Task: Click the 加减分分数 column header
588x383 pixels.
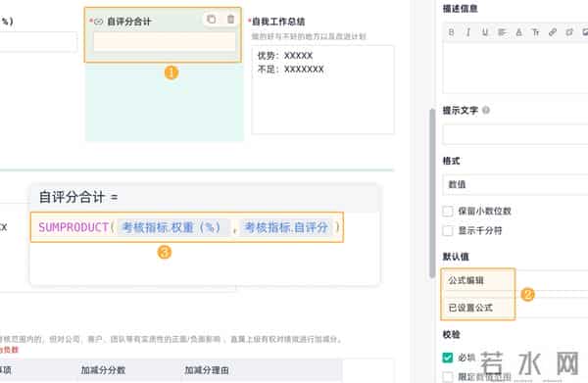Action: click(x=103, y=370)
